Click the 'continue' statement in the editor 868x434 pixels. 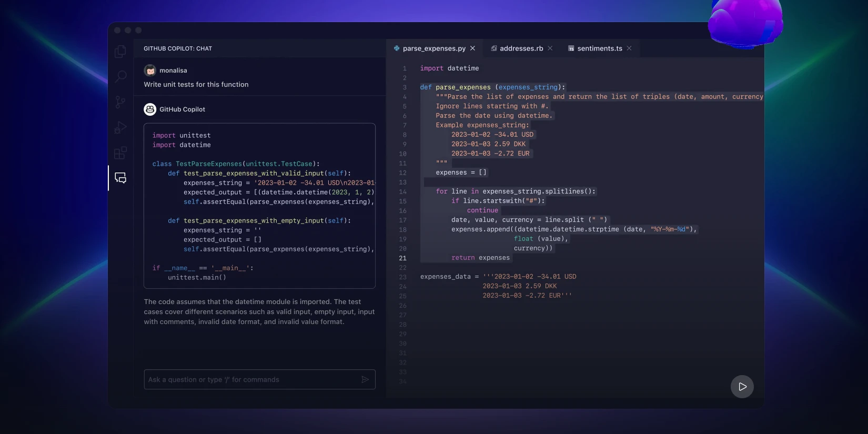(x=482, y=210)
